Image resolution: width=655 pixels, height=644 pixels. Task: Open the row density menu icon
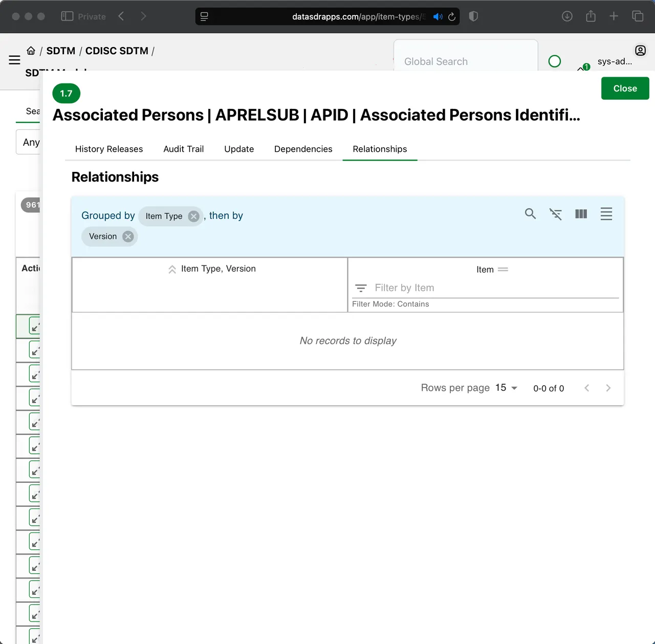[x=606, y=214]
